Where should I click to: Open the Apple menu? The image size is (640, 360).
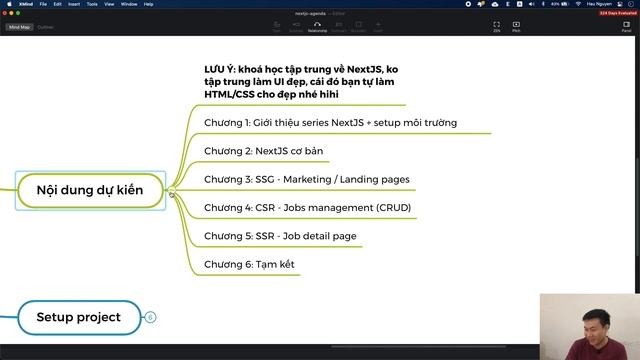point(9,4)
